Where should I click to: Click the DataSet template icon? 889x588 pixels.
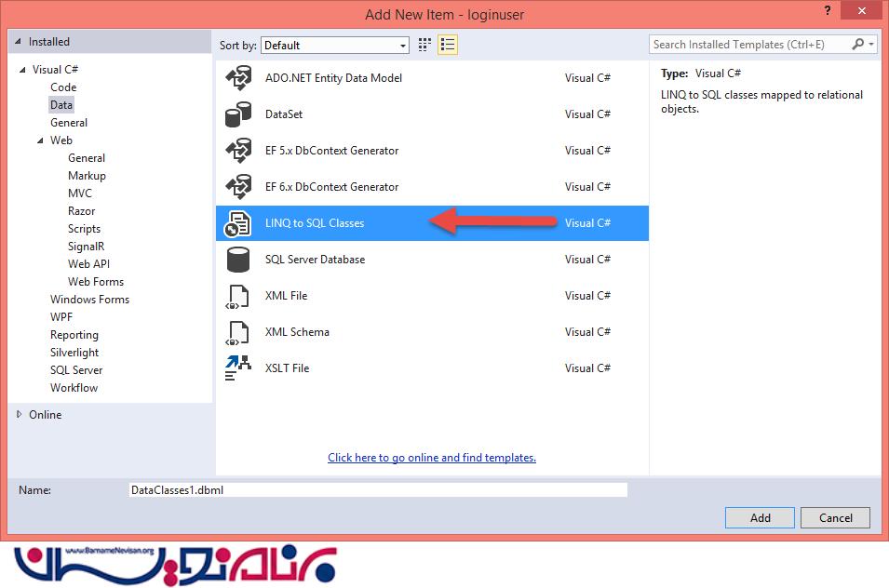click(x=238, y=114)
